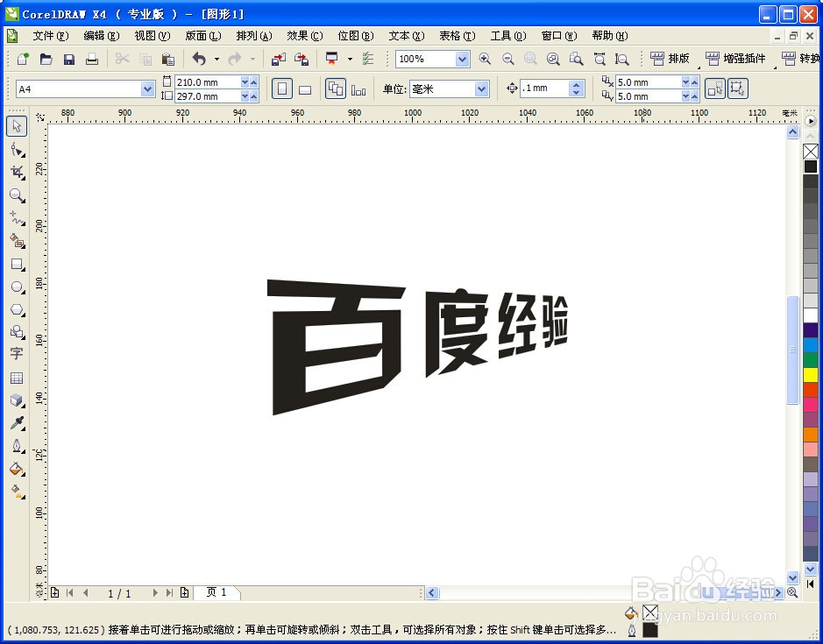Pick the yellow color swatch
This screenshot has width=823, height=644.
[811, 375]
